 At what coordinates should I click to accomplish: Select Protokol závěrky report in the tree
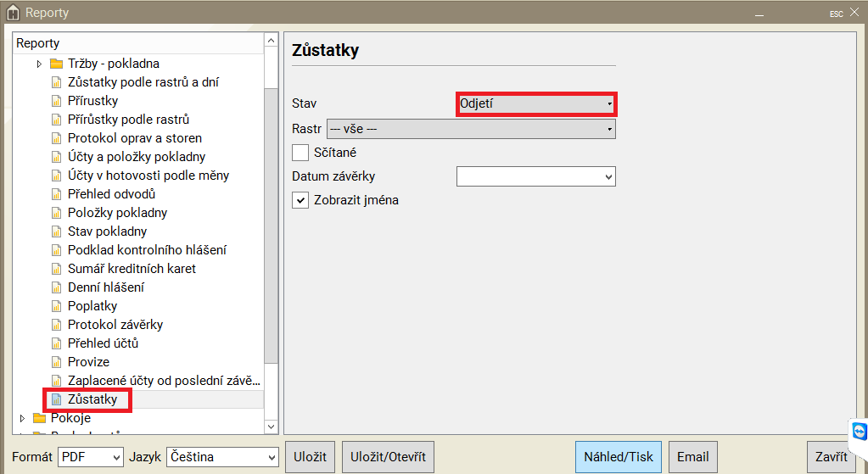tap(115, 325)
